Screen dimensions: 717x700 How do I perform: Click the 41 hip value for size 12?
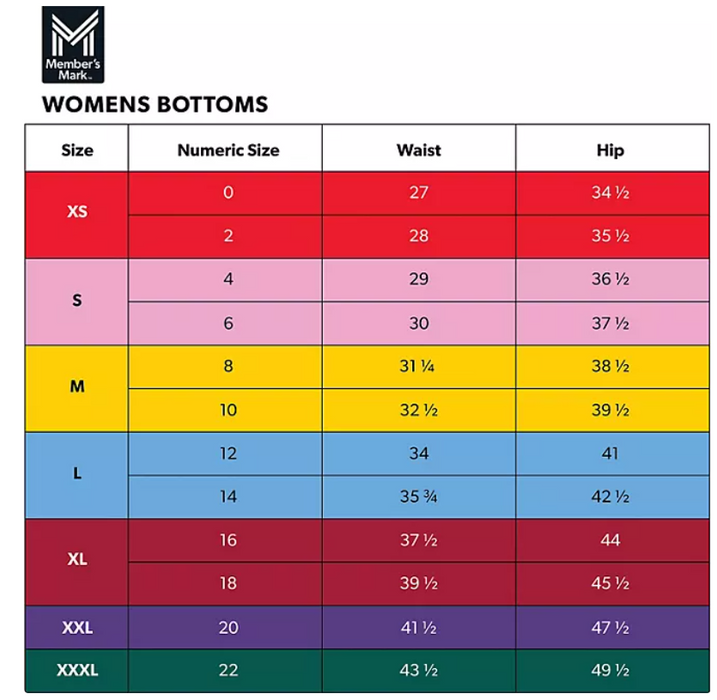click(609, 453)
